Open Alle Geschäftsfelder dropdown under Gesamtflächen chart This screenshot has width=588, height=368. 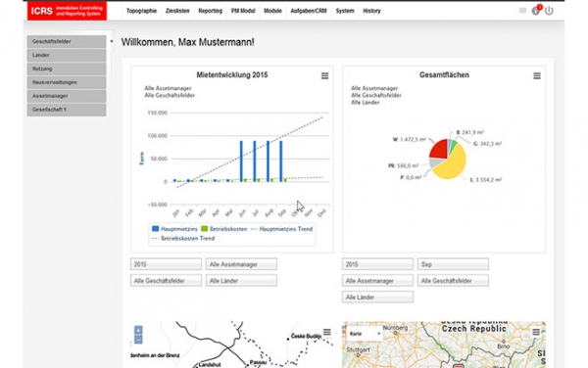[453, 281]
